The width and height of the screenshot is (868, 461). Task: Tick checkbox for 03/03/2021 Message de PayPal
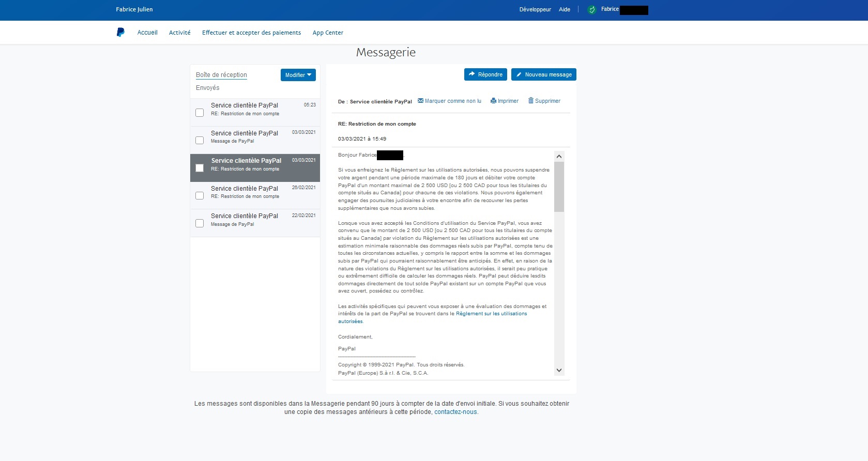(x=200, y=140)
